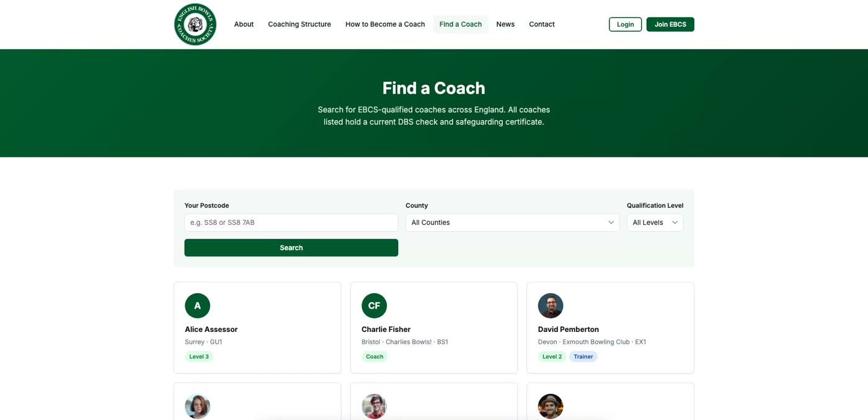
Task: Expand the All Levels qualification dropdown
Action: click(655, 222)
